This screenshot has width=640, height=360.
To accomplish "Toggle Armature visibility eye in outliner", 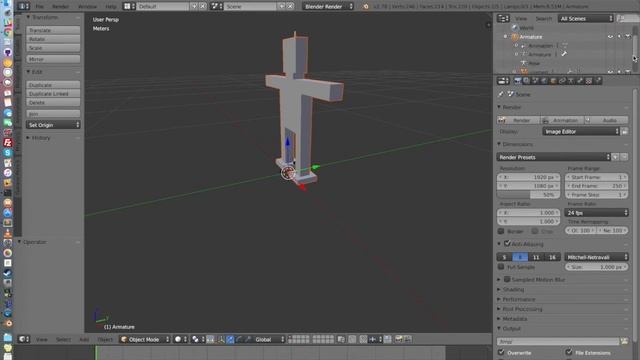I will (610, 37).
